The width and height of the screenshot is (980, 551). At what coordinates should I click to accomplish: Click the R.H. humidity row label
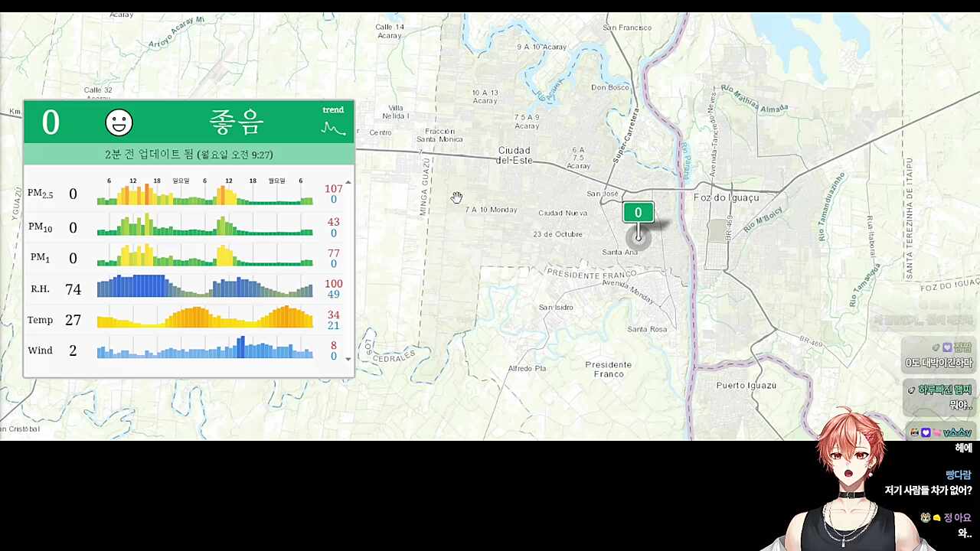coord(40,289)
